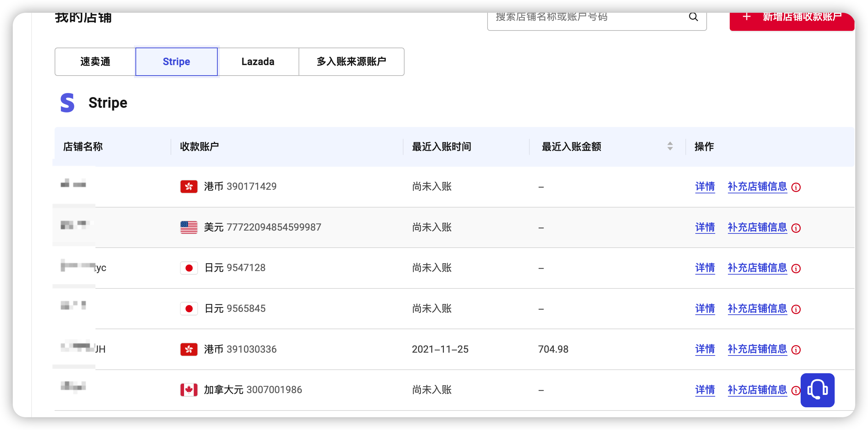
Task: Open 补充店铺信息 for the 美元 account
Action: click(757, 227)
